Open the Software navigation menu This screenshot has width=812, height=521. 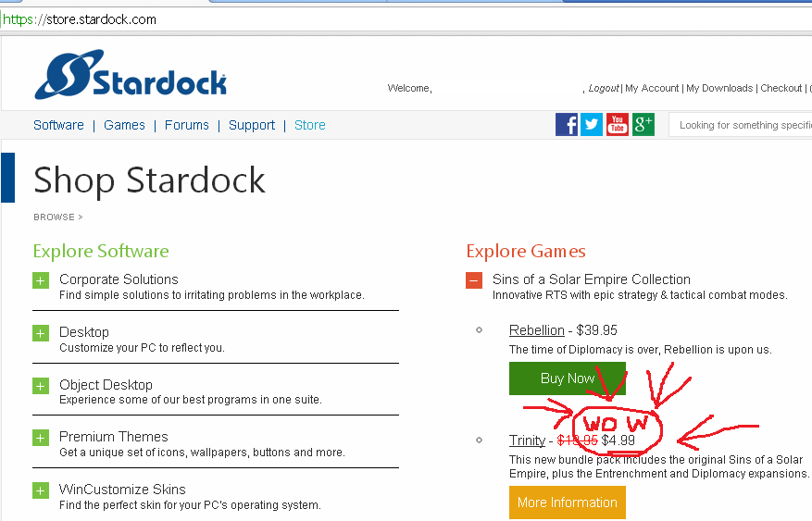coord(58,125)
